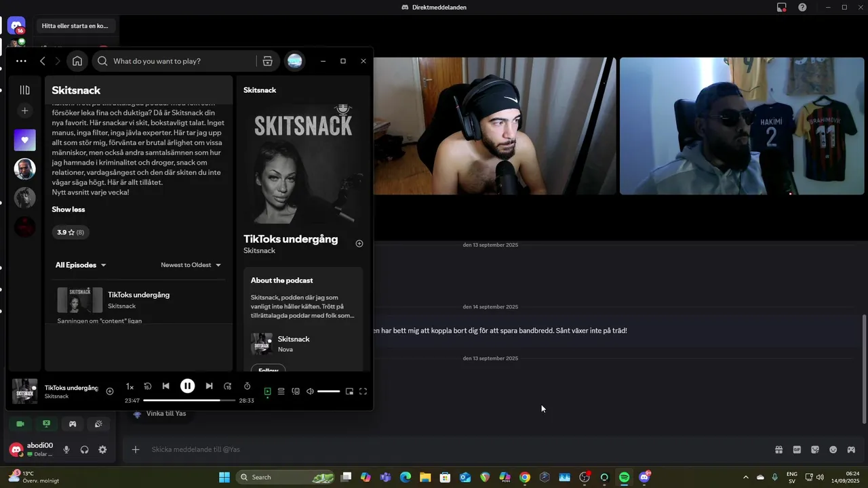This screenshot has height=488, width=868.
Task: Open Discord user settings gear
Action: (102, 449)
